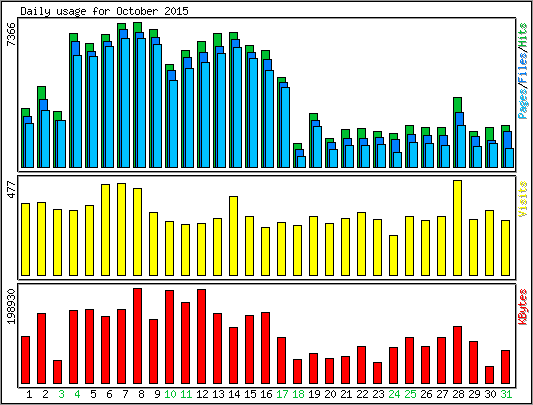Click the yellow visits bar for day 7
The image size is (533, 405).
point(122,230)
